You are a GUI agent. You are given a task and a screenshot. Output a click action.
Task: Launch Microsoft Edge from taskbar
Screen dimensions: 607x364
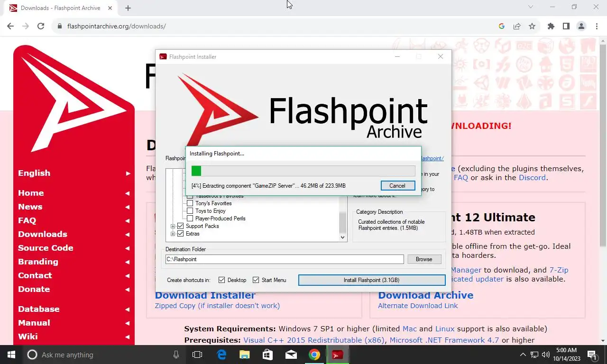[x=221, y=355]
